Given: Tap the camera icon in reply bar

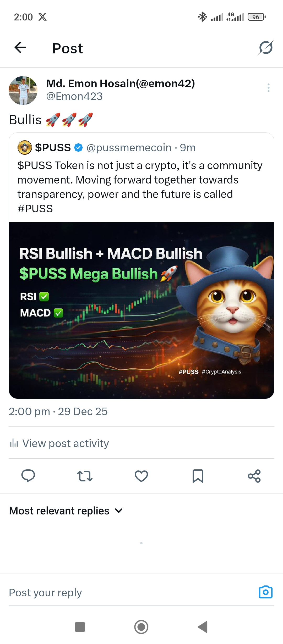Looking at the screenshot, I should [x=266, y=592].
